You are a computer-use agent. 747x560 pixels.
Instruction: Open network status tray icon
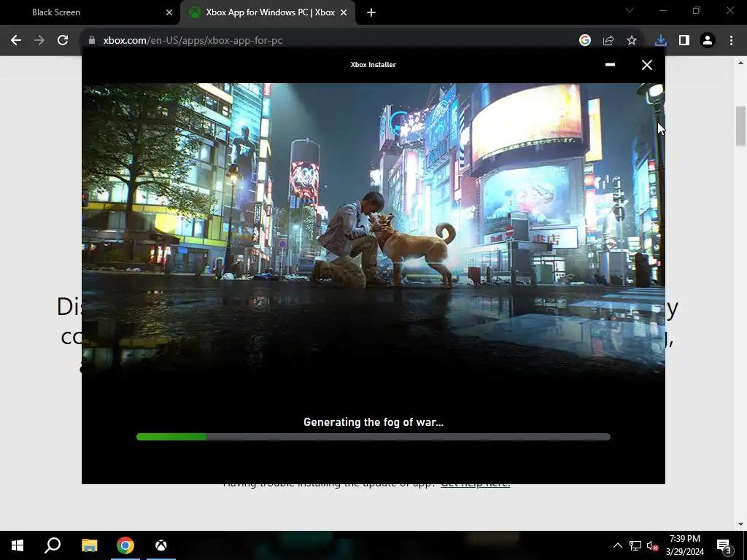click(x=635, y=545)
